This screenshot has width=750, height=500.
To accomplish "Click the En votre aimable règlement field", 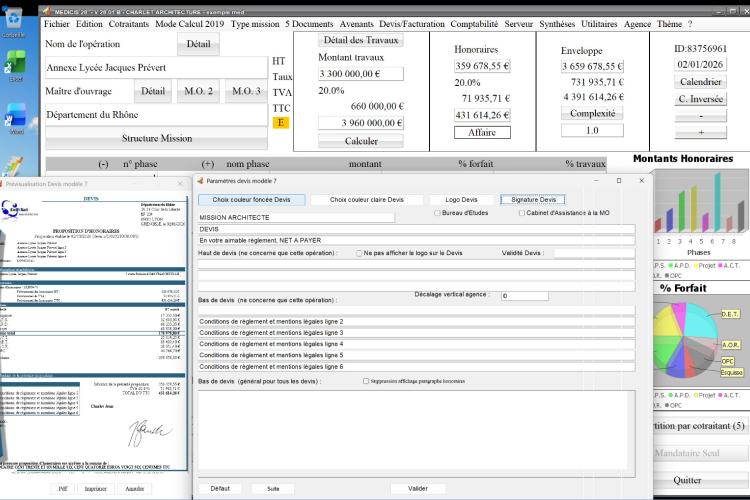I will (x=417, y=240).
